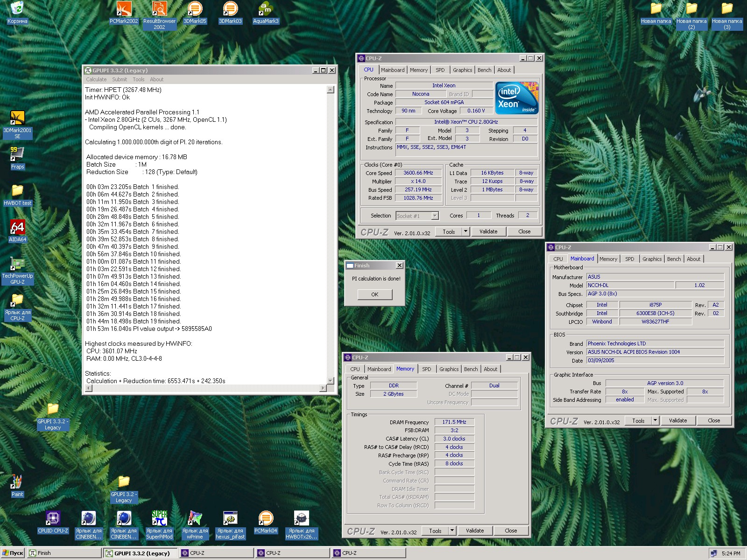Screen dimensions: 747x560
Task: Switch to Bench tab in top CPU-Z
Action: 485,70
